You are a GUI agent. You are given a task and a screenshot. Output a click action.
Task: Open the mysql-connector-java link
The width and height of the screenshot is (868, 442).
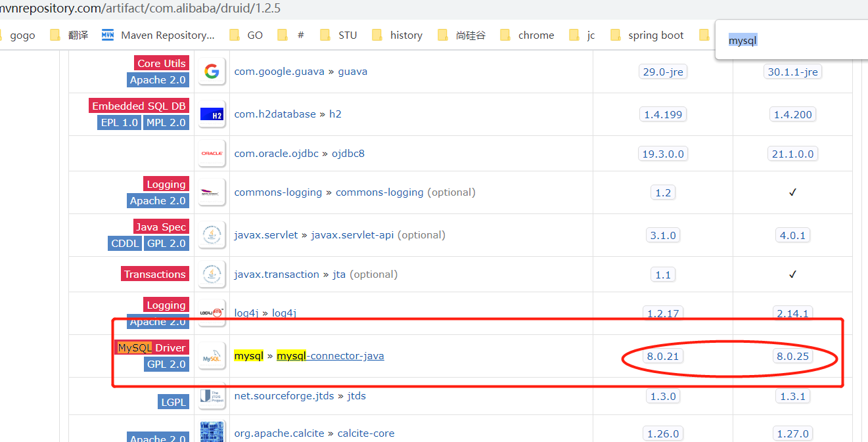pyautogui.click(x=330, y=355)
